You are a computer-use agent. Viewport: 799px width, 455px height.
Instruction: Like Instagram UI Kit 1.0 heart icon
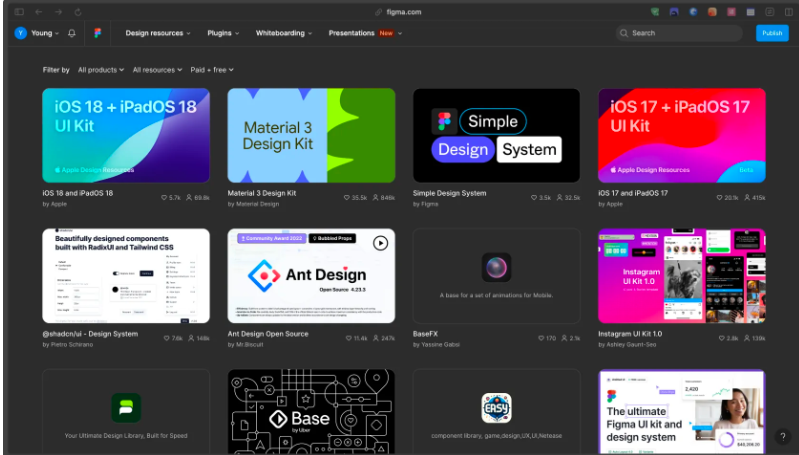click(722, 338)
